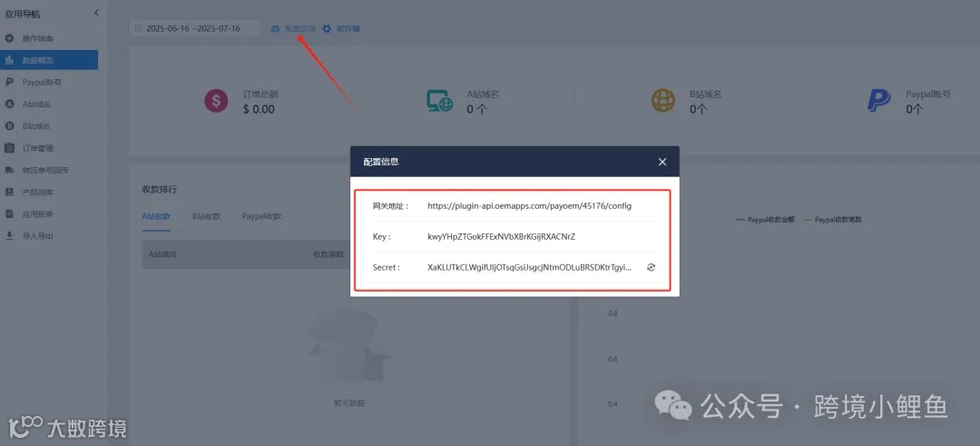
Task: Click the 暂无数据 empty state label
Action: click(x=349, y=402)
